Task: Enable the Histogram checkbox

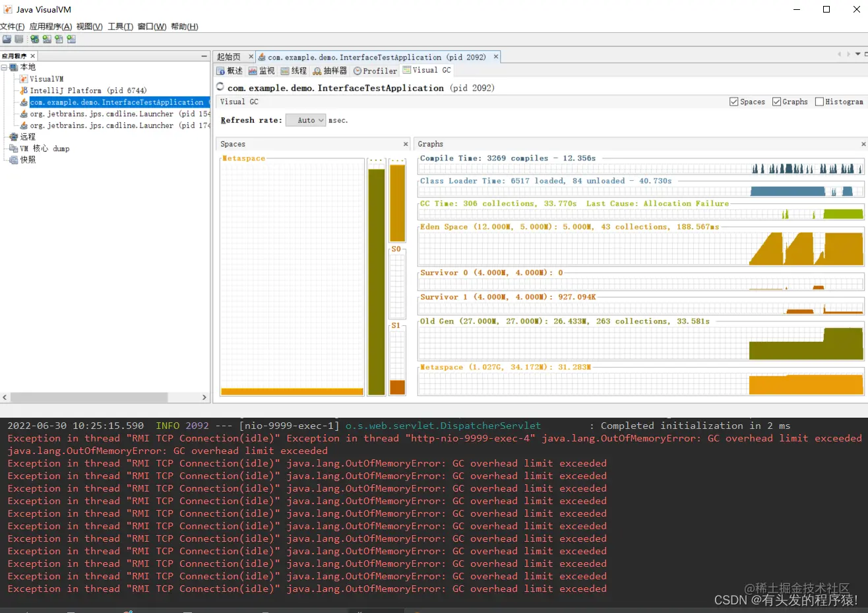Action: pos(819,102)
